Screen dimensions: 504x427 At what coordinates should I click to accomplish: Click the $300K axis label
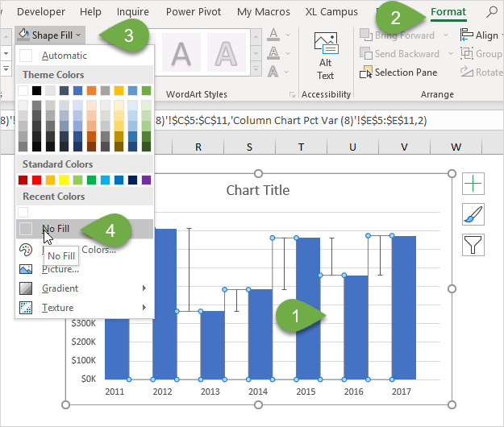point(84,323)
